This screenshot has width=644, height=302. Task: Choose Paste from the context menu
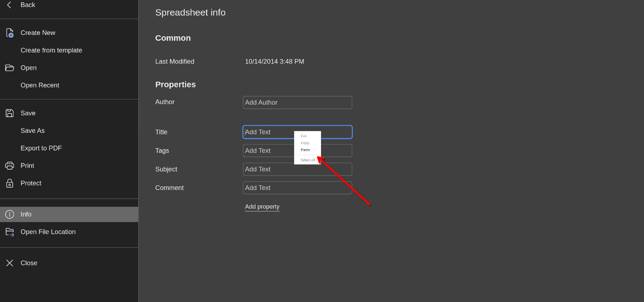point(305,150)
